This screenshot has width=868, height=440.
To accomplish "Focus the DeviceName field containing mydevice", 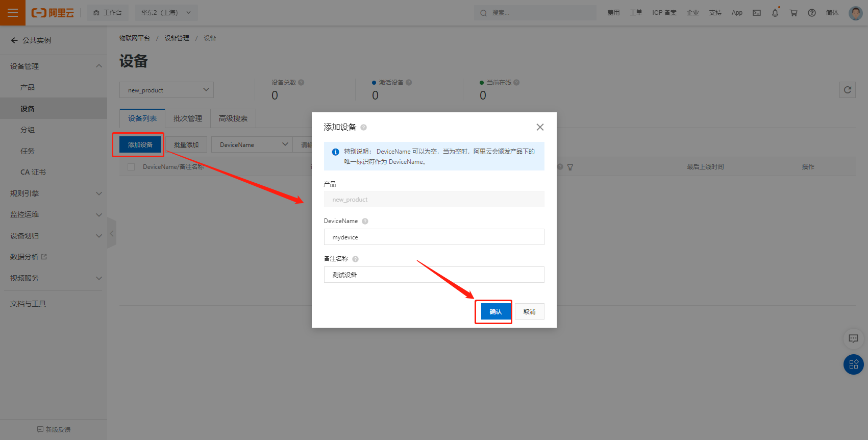I will pos(434,237).
